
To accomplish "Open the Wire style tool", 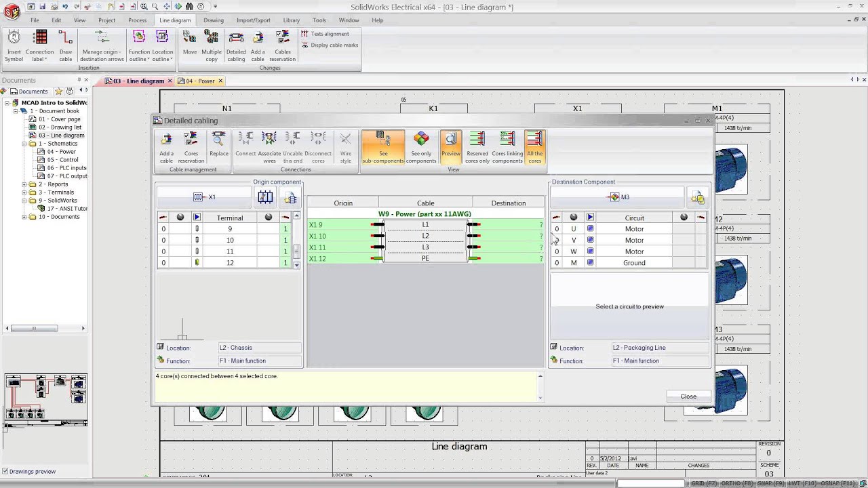I will pyautogui.click(x=345, y=147).
